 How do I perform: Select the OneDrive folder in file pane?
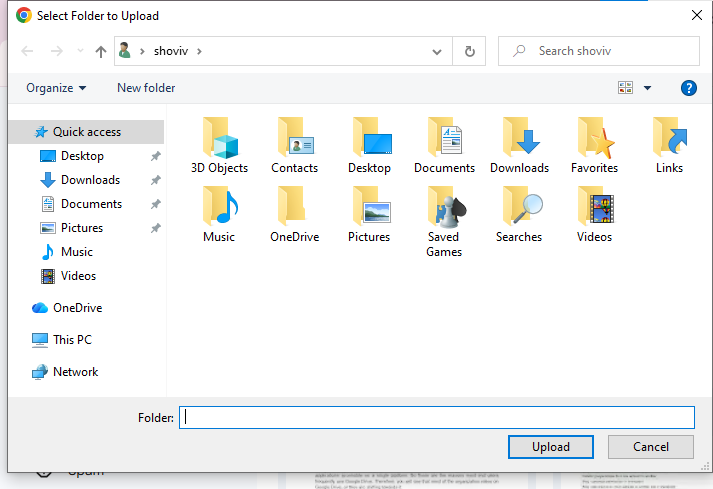pos(294,214)
